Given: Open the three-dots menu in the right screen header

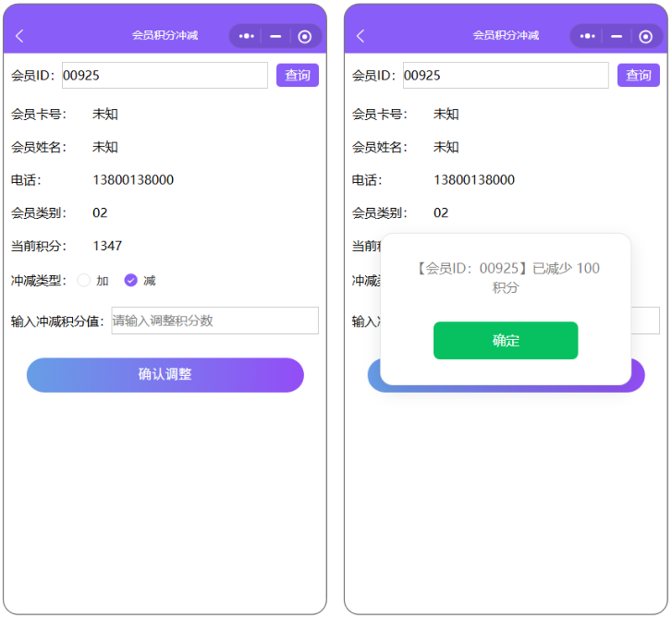Looking at the screenshot, I should pos(587,36).
